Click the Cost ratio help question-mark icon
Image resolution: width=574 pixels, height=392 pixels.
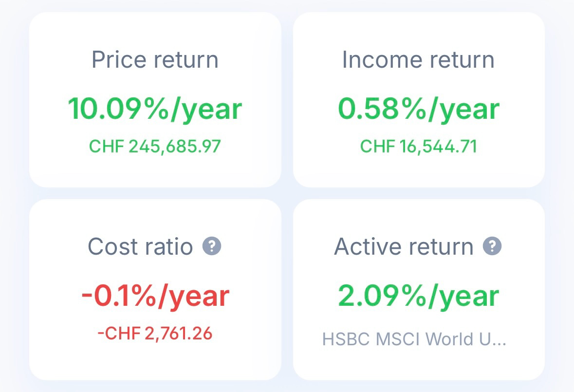pos(212,246)
